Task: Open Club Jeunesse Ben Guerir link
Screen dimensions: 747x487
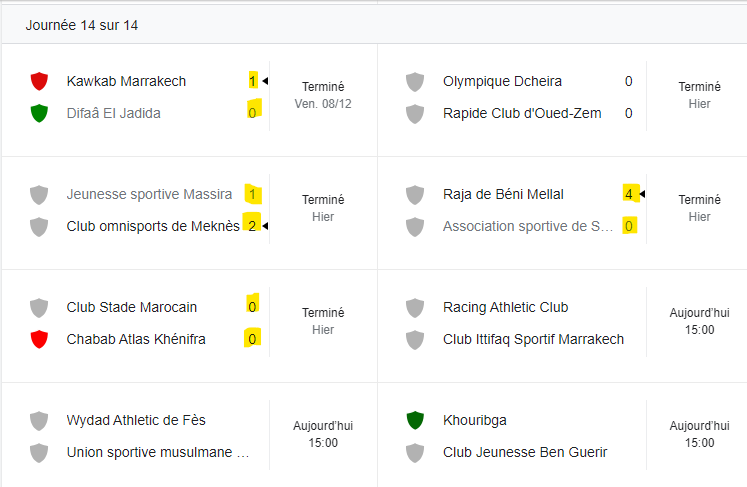Action: tap(525, 452)
